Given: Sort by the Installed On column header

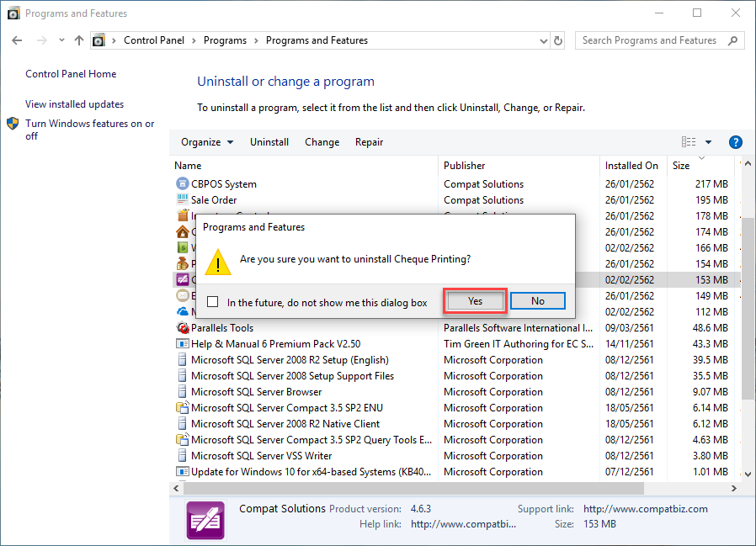Looking at the screenshot, I should point(633,165).
